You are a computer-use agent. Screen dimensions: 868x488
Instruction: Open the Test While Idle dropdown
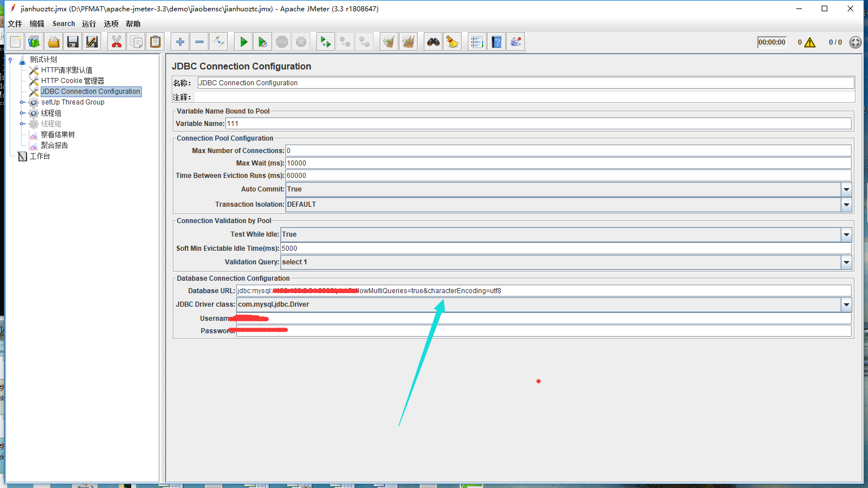click(846, 234)
